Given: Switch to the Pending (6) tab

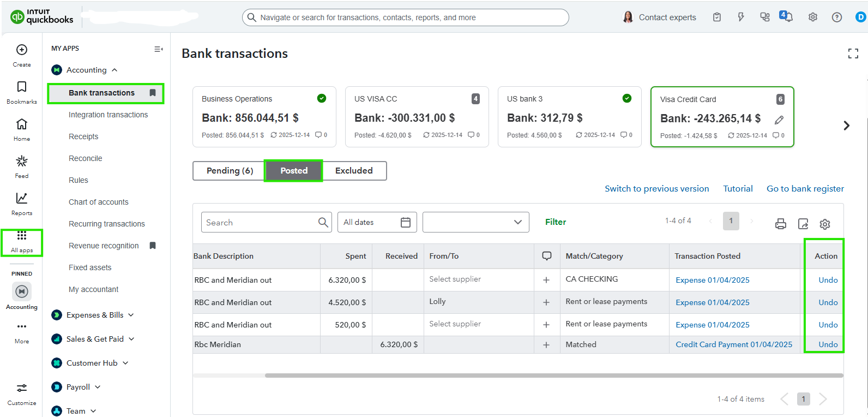Looking at the screenshot, I should pos(230,171).
